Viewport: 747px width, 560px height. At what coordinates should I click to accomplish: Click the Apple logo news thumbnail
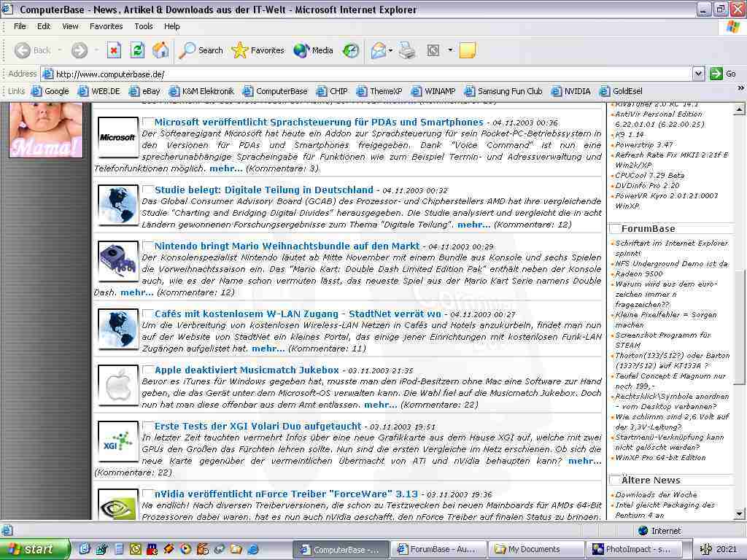(117, 385)
